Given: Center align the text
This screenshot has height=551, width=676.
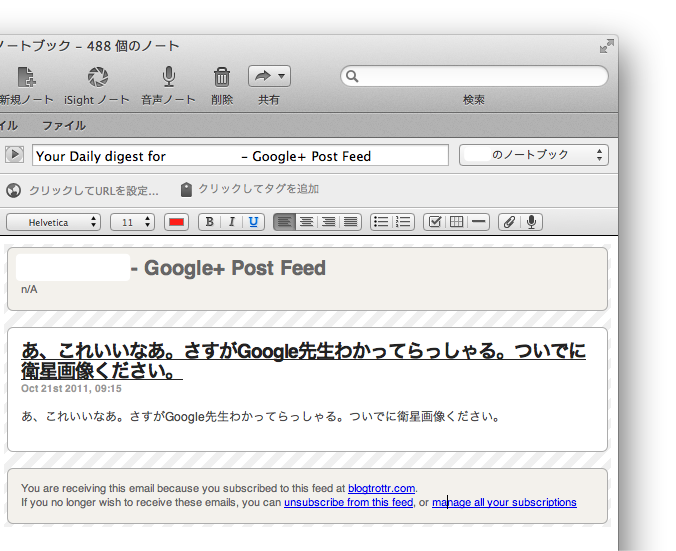Looking at the screenshot, I should (307, 222).
